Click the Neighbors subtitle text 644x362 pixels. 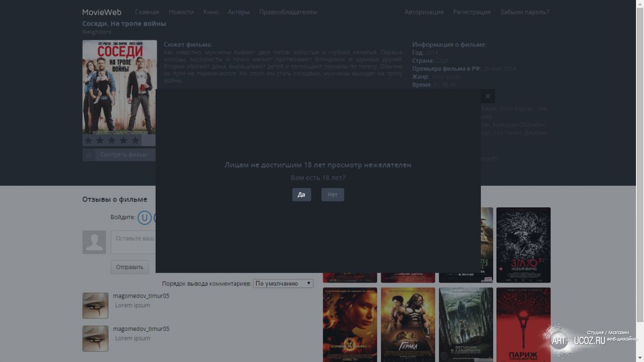click(97, 32)
